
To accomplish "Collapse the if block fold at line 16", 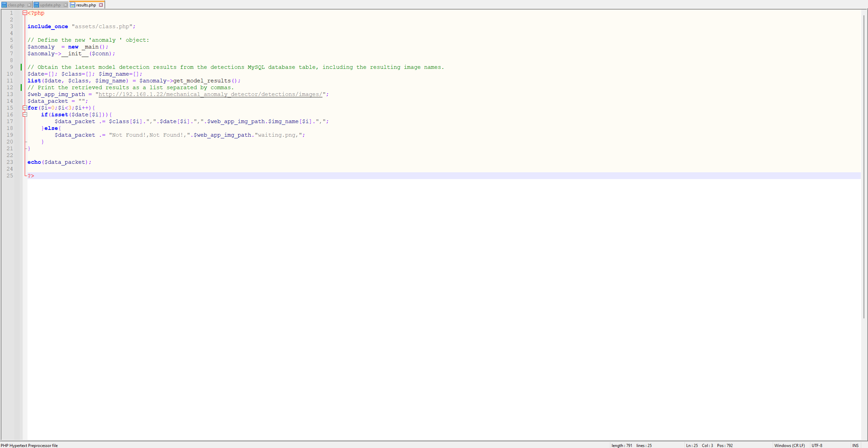I will click(25, 115).
